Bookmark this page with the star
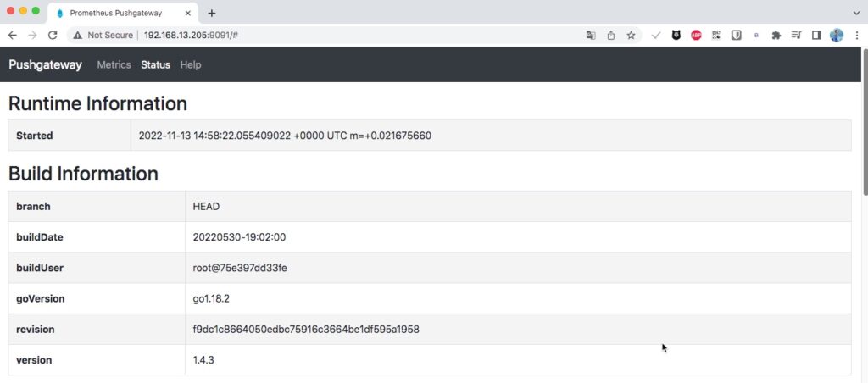 point(631,36)
